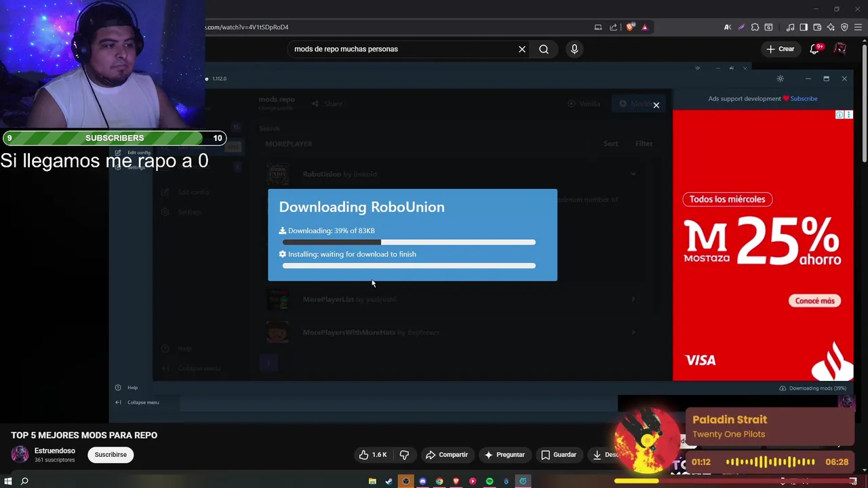868x488 pixels.
Task: Click the Estruendoso channel avatar
Action: point(20,454)
